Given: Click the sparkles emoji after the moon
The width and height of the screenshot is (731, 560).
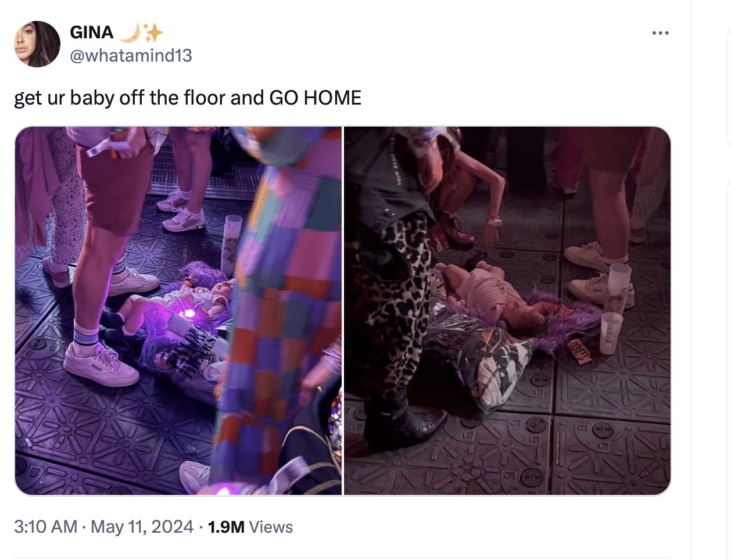Looking at the screenshot, I should pyautogui.click(x=153, y=33).
